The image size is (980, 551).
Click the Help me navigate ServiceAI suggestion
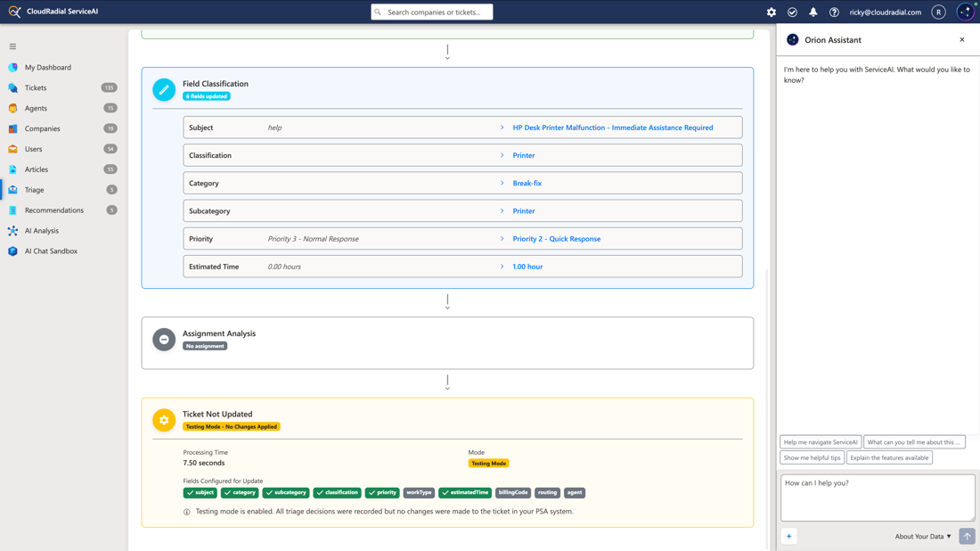[x=820, y=441]
